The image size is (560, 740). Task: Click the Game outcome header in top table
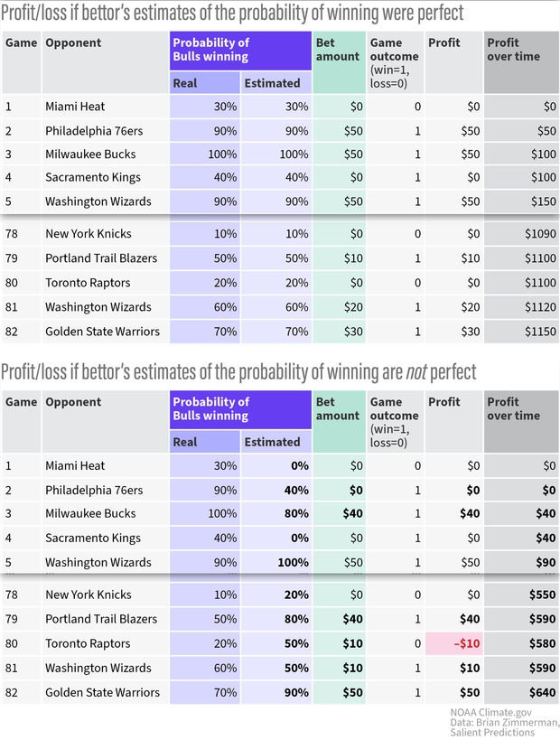click(x=395, y=62)
